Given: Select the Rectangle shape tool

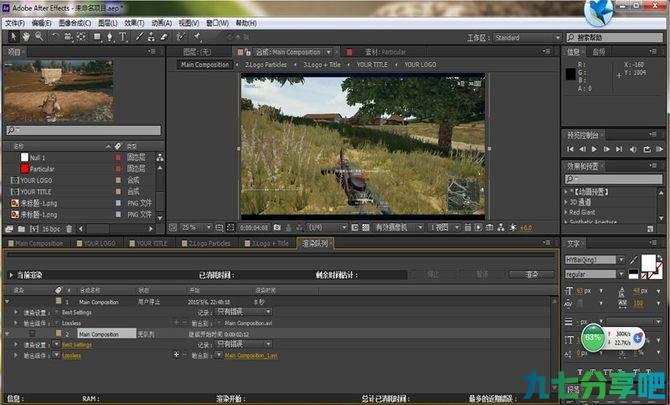Looking at the screenshot, I should pos(97,37).
